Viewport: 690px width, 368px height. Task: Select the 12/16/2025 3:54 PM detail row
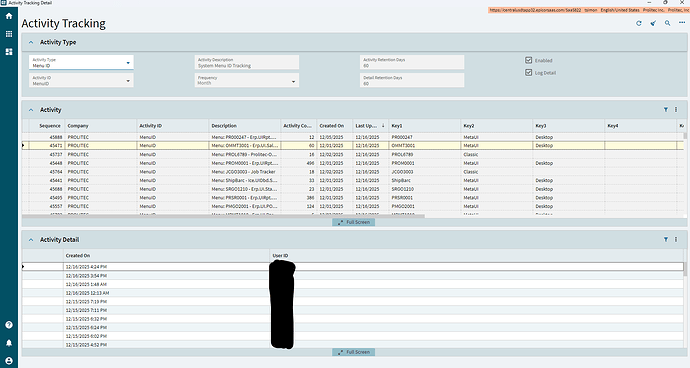tap(353, 276)
